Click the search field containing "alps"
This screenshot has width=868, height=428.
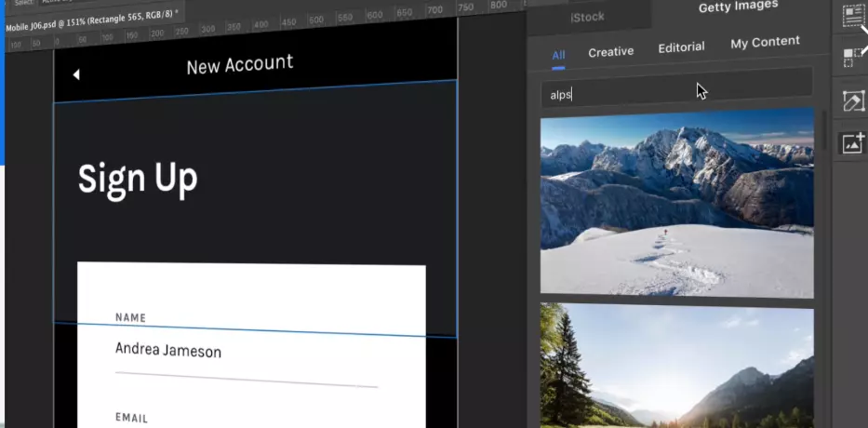point(676,88)
